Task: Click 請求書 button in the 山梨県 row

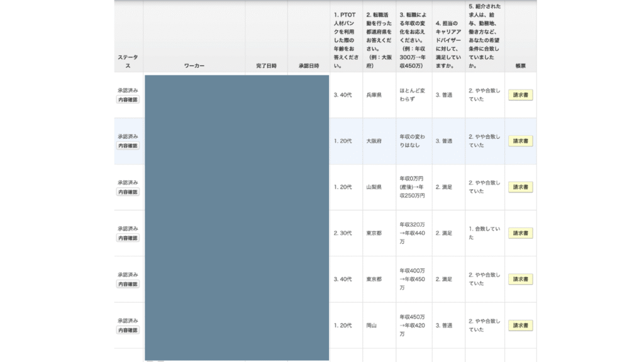Action: tap(520, 187)
